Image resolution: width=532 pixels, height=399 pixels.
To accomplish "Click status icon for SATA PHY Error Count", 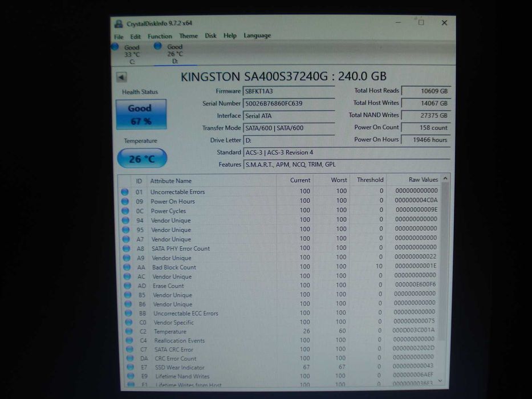I will (126, 249).
